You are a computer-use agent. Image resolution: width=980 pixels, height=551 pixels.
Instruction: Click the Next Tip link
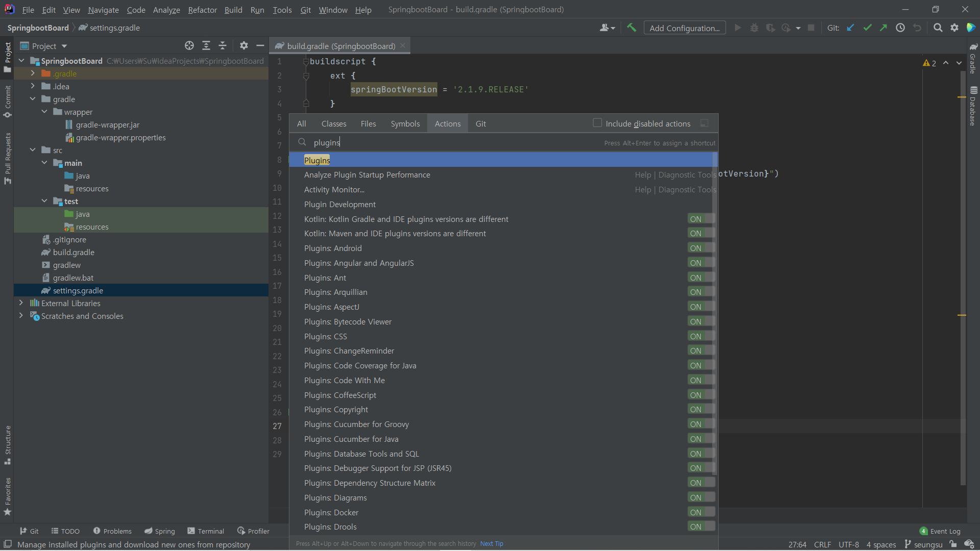pyautogui.click(x=492, y=544)
